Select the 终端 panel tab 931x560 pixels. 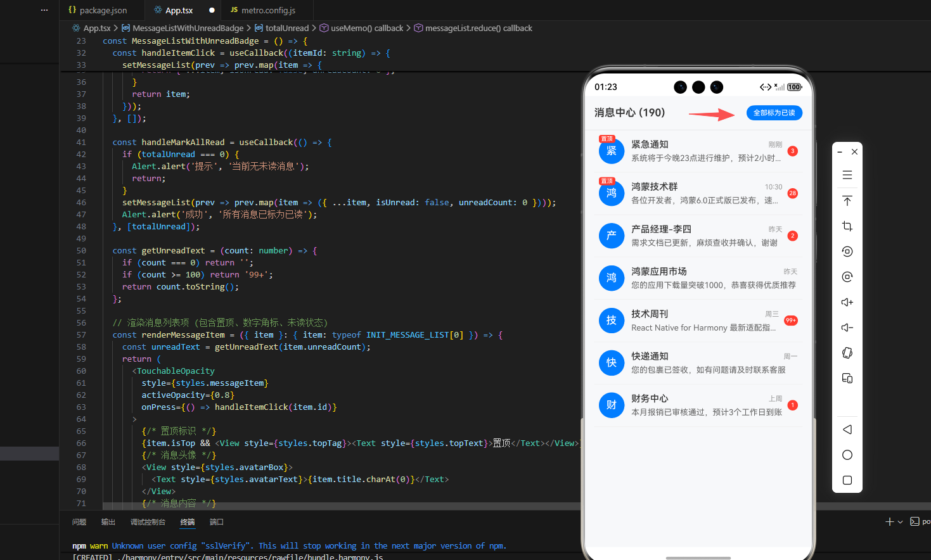pos(188,522)
